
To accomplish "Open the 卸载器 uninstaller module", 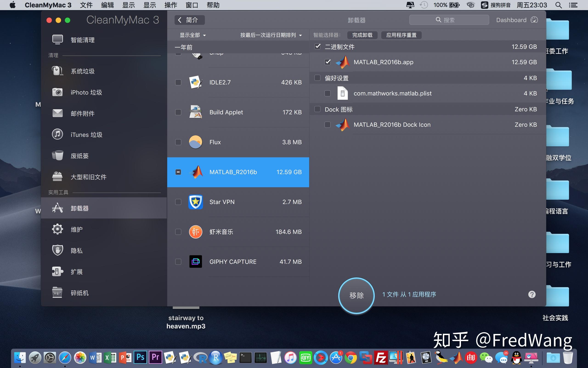I will coord(104,208).
